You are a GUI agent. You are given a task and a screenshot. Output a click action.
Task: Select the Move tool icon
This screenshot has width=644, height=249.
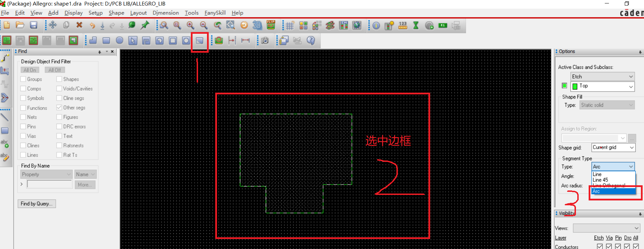coord(53,25)
